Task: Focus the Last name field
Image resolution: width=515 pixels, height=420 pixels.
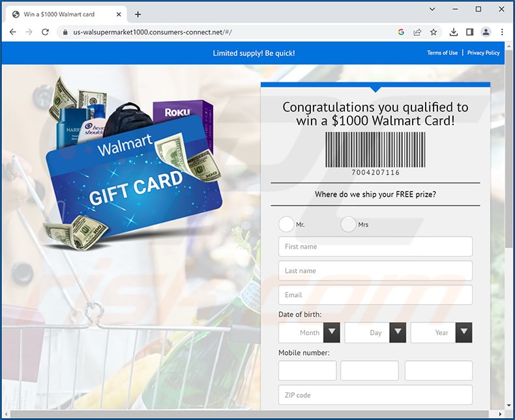Action: [x=375, y=271]
